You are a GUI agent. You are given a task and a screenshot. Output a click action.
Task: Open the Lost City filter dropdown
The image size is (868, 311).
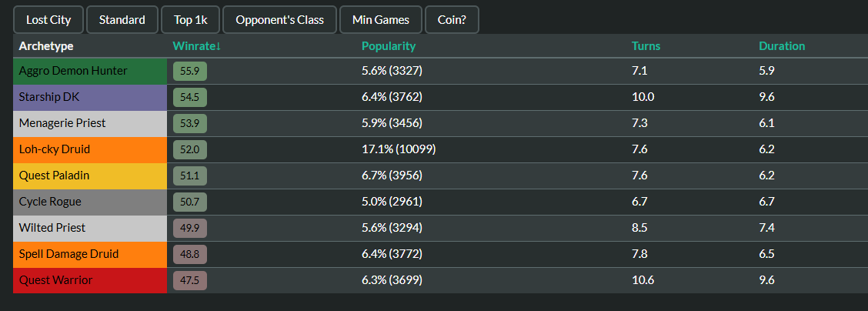click(x=48, y=20)
